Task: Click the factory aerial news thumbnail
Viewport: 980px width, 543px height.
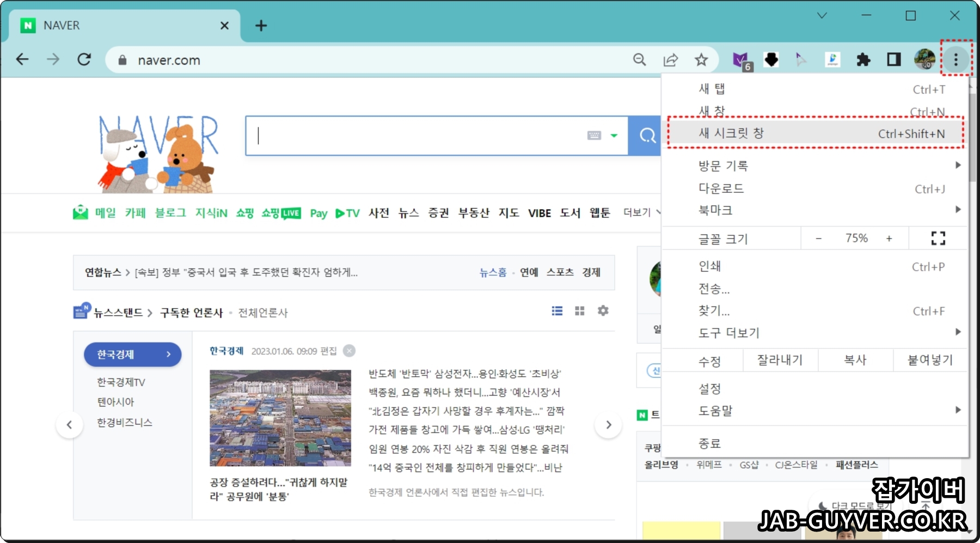Action: pos(280,418)
